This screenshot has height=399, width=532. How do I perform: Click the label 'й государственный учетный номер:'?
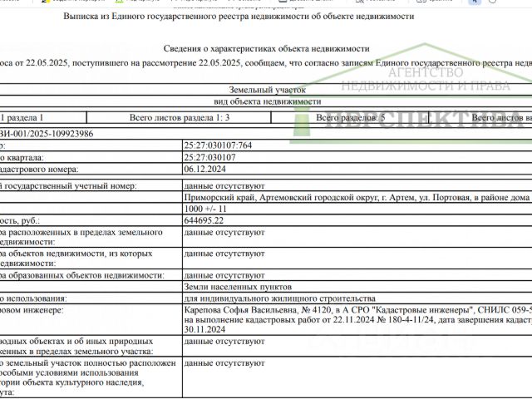[x=68, y=186]
